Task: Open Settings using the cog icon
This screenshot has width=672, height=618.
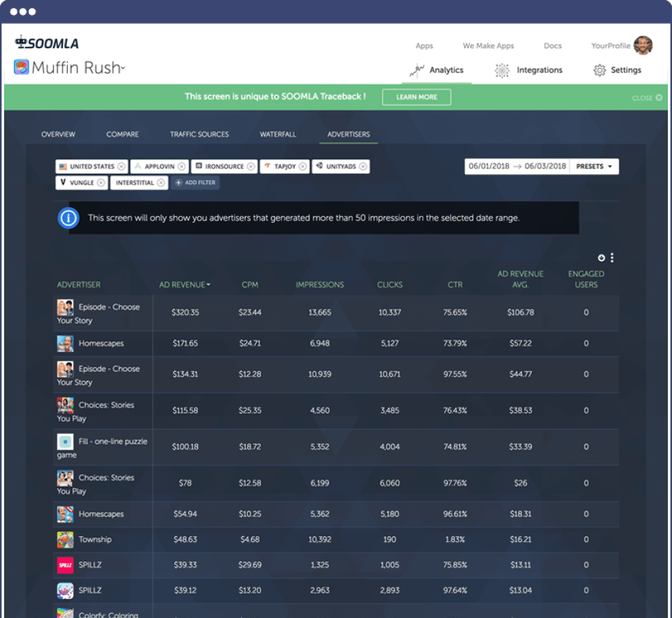Action: [599, 70]
